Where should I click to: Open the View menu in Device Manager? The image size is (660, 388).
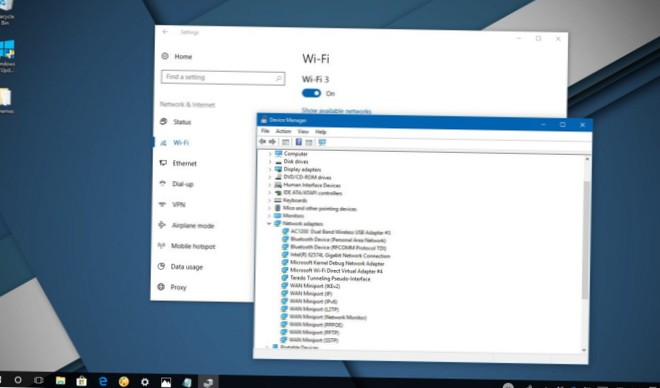point(303,132)
